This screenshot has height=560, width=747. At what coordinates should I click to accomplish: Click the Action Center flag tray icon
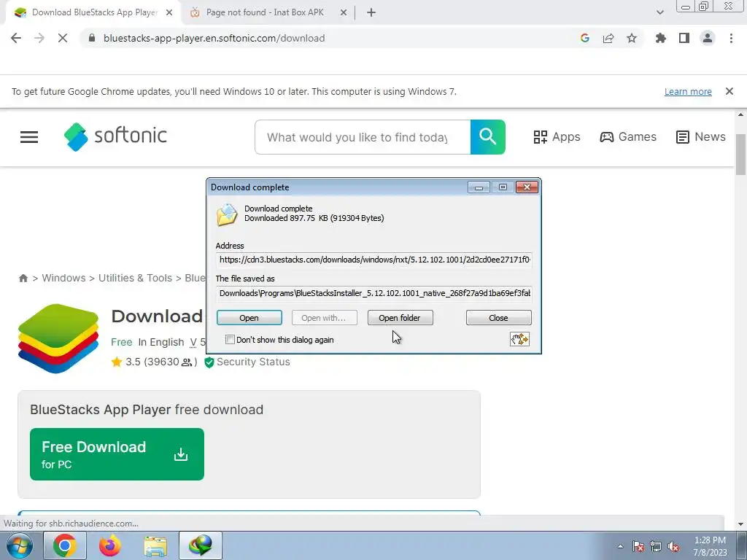click(638, 547)
